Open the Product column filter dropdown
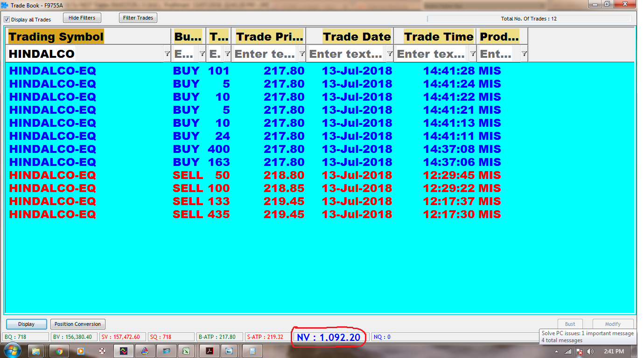This screenshot has height=358, width=644. 524,54
